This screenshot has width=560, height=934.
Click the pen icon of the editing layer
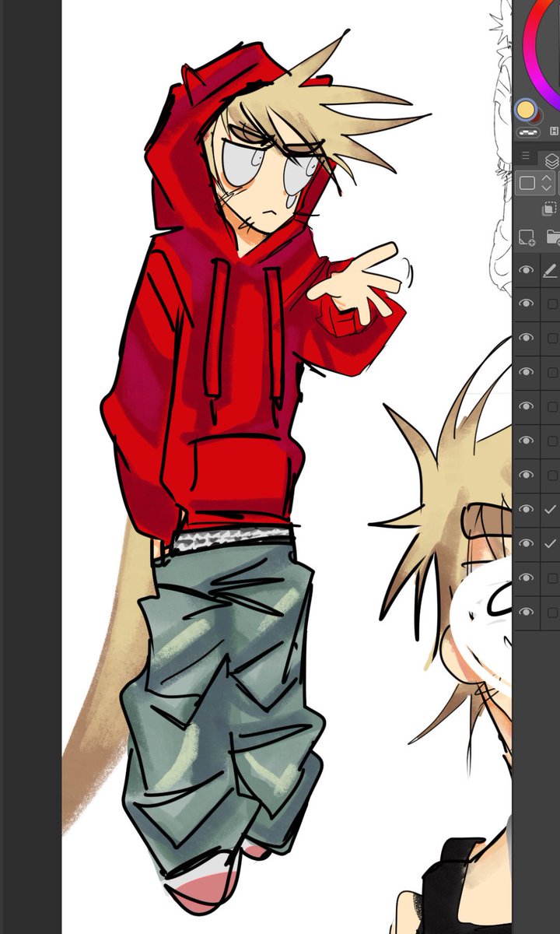(550, 270)
